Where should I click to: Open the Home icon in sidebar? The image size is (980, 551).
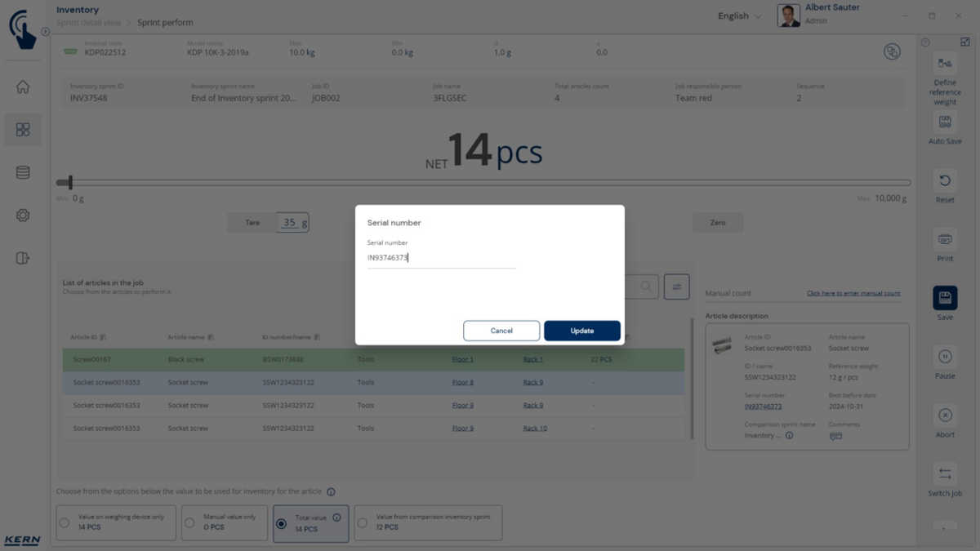pyautogui.click(x=23, y=87)
